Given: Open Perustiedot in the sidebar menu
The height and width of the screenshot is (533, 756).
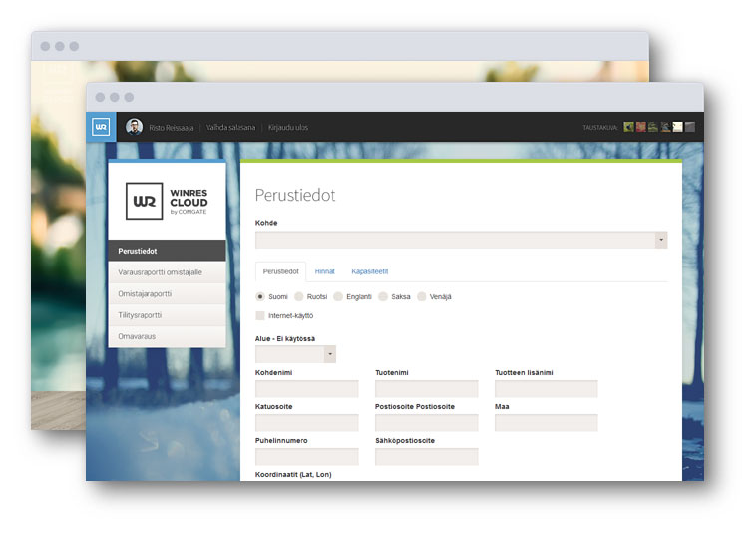Looking at the screenshot, I should pyautogui.click(x=167, y=251).
